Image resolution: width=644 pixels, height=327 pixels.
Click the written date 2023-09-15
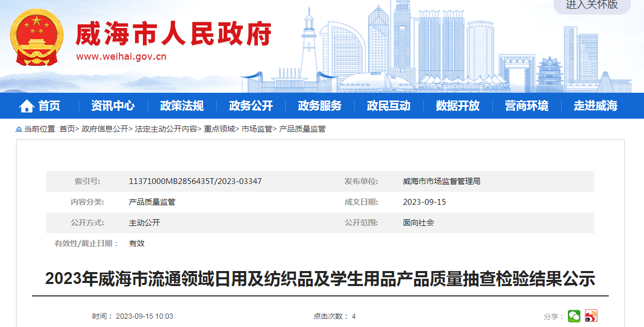coord(425,202)
